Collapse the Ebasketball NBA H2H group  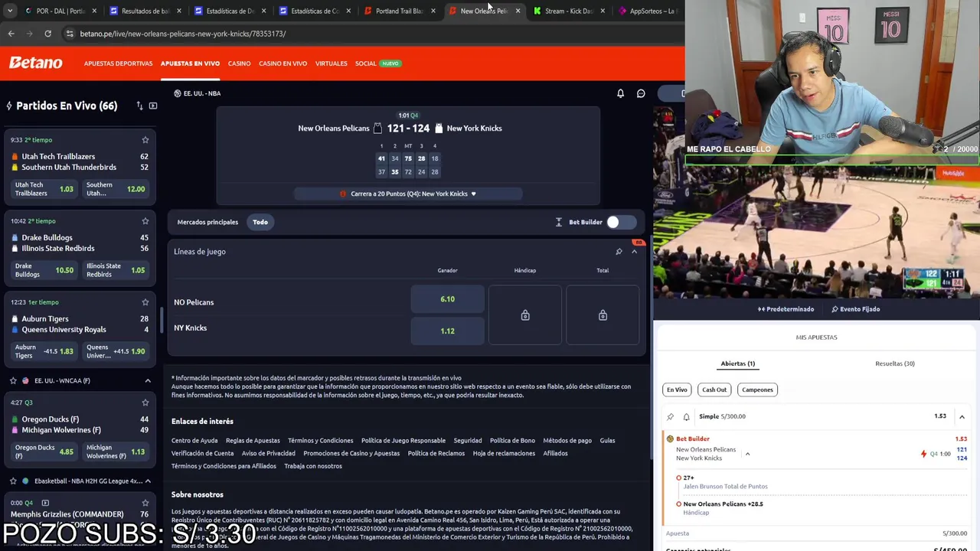coord(148,481)
